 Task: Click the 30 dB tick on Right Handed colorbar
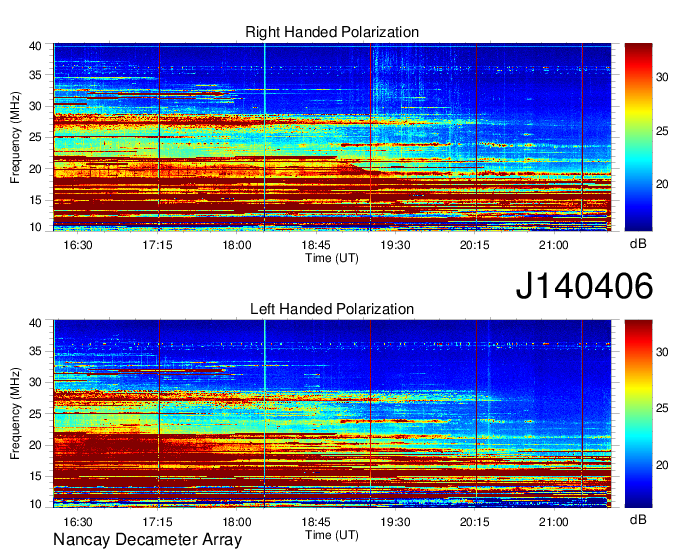click(662, 77)
